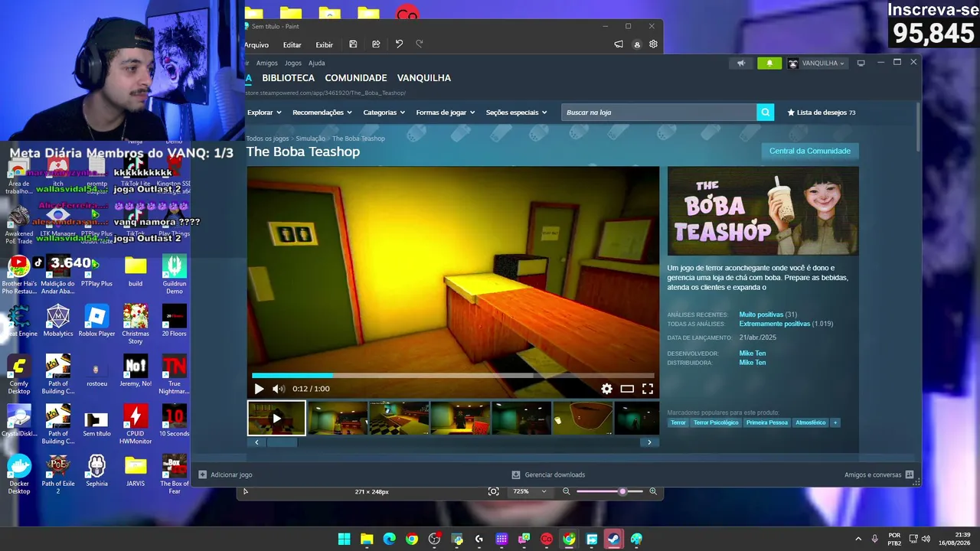Seek on the trailer progress bar
The height and width of the screenshot is (551, 980).
click(x=453, y=376)
